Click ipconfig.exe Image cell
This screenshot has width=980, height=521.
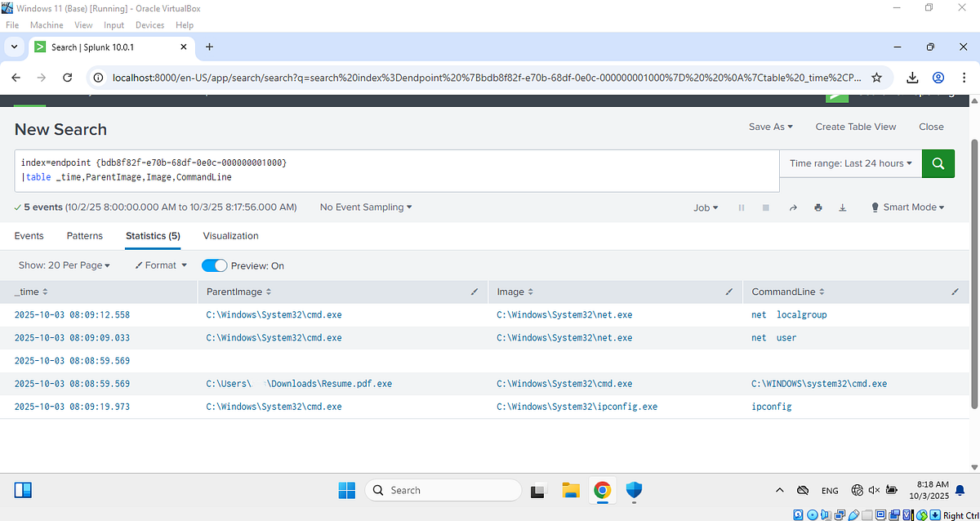click(577, 407)
